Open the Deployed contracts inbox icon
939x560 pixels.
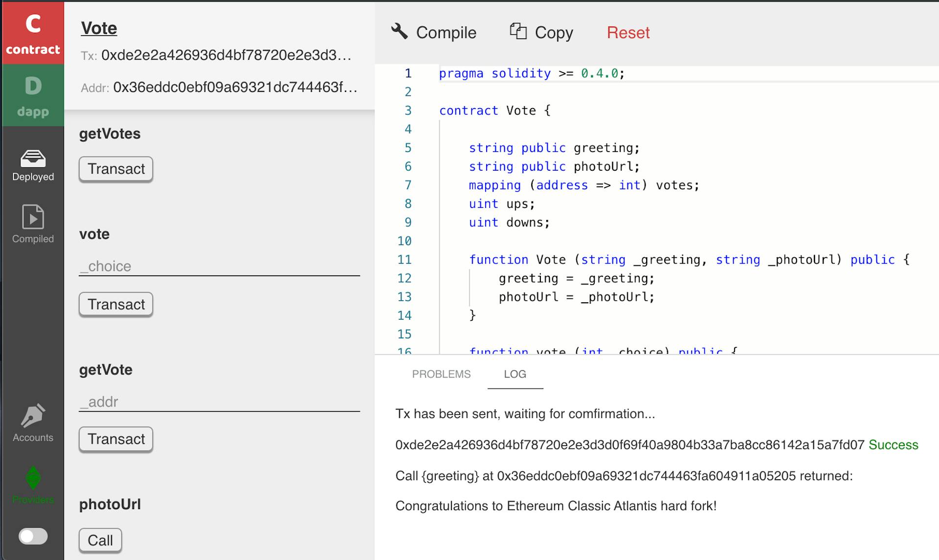(x=33, y=159)
